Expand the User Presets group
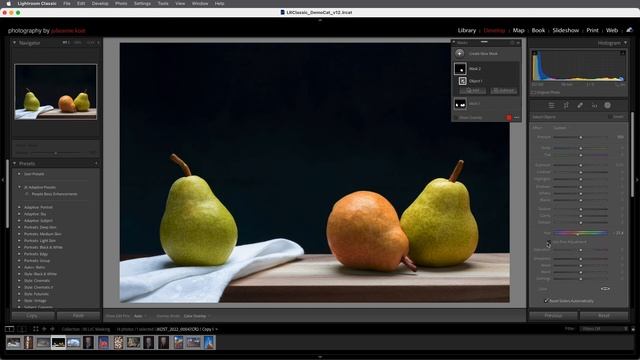Screen dimensions: 640x360 [x=19, y=174]
